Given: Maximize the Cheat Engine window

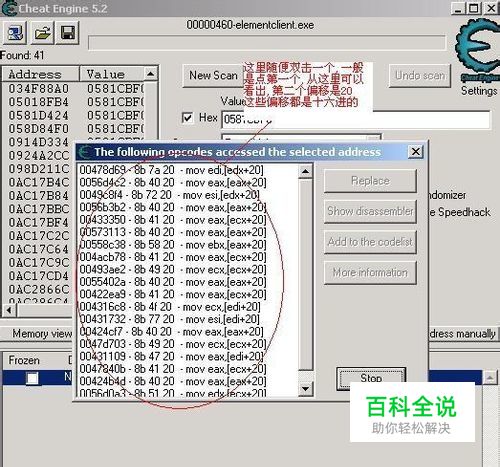Looking at the screenshot, I should (x=474, y=8).
